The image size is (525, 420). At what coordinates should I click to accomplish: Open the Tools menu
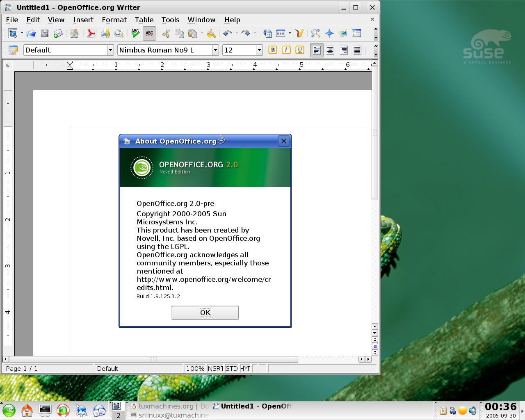[x=170, y=20]
